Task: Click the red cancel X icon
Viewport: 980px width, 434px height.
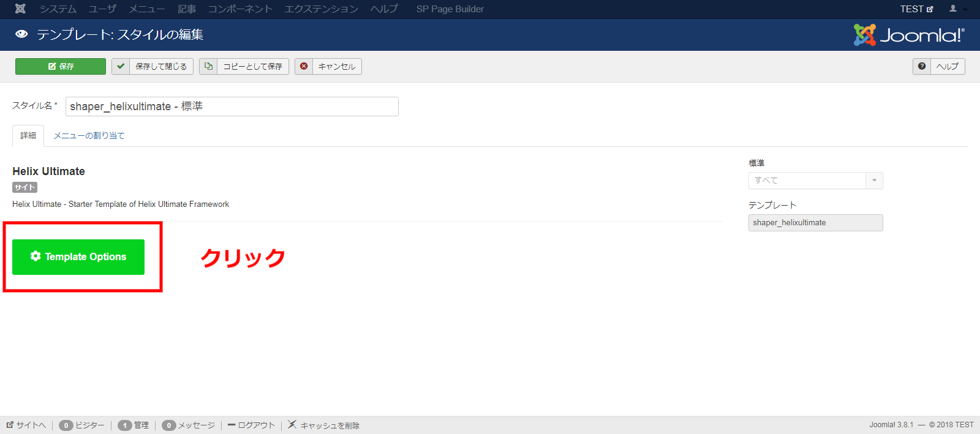Action: coord(304,66)
